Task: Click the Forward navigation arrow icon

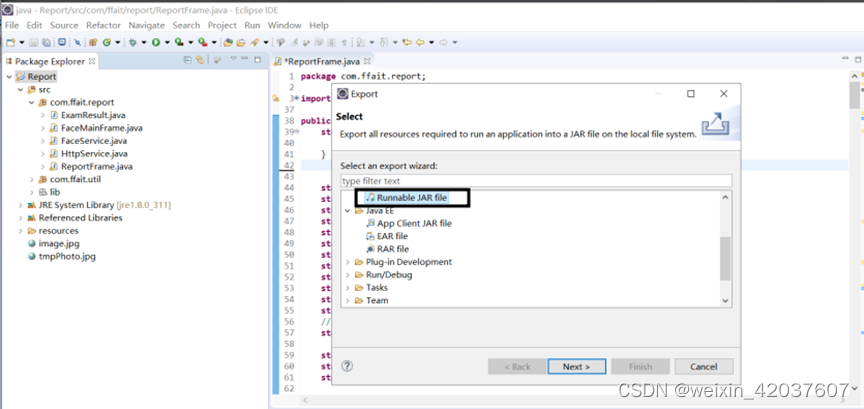Action: point(443,42)
